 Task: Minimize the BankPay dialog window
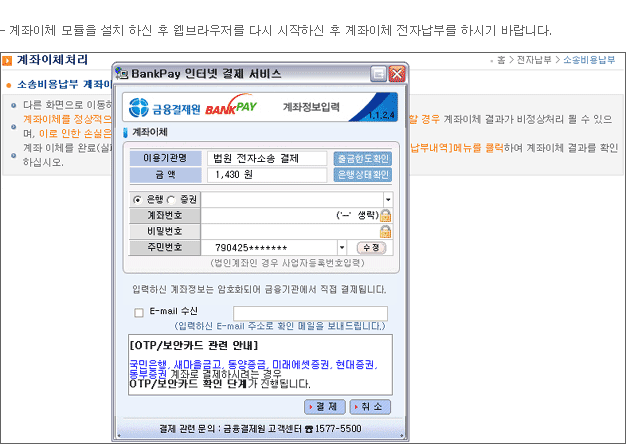tap(378, 74)
